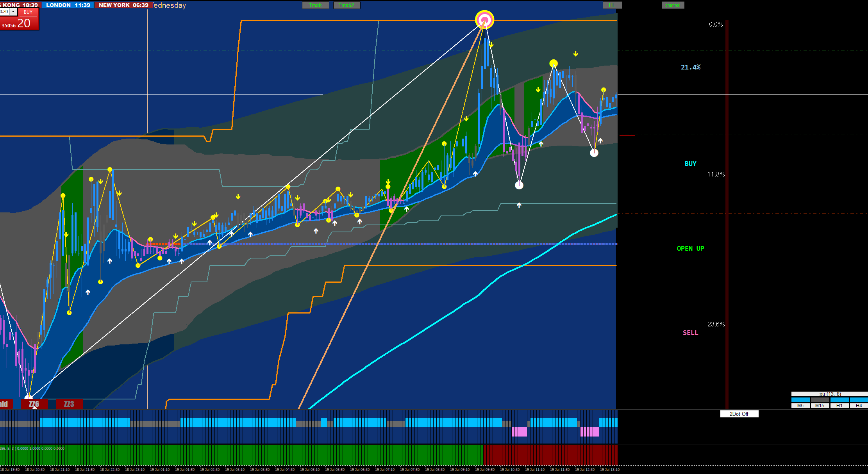
Task: Click the pink target marker at chart peak
Action: pyautogui.click(x=484, y=20)
